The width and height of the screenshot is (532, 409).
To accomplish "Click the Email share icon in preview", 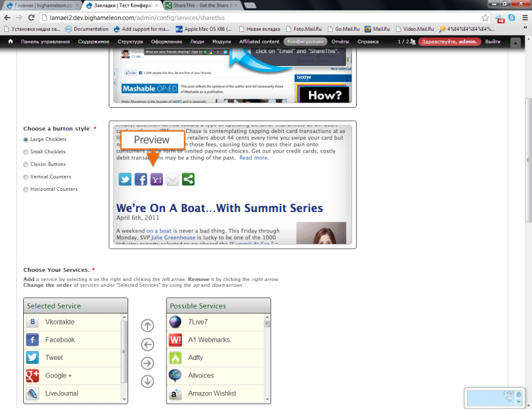I will [x=173, y=179].
